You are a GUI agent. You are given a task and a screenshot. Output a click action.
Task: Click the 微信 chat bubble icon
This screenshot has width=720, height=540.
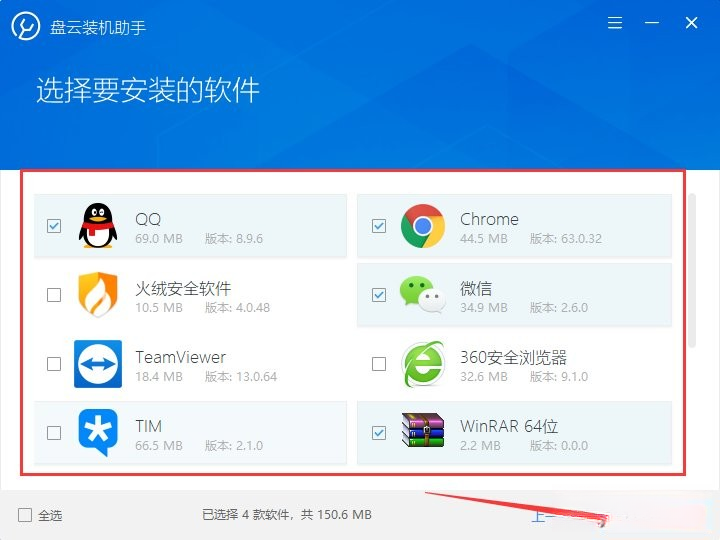pos(422,294)
